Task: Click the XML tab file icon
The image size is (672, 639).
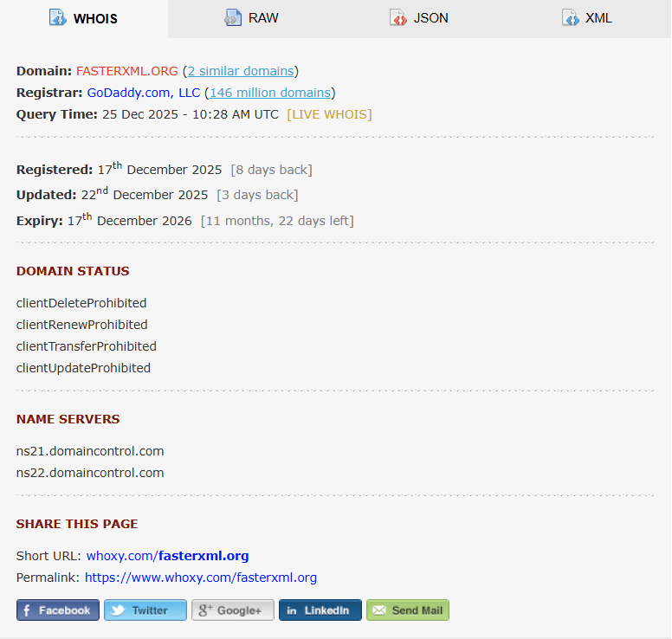Action: tap(571, 17)
